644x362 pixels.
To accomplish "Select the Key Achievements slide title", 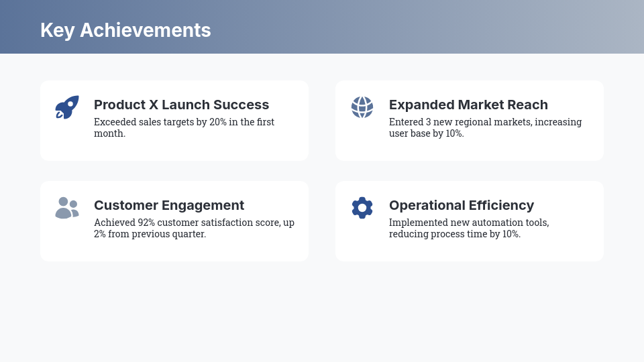I will coord(125,30).
